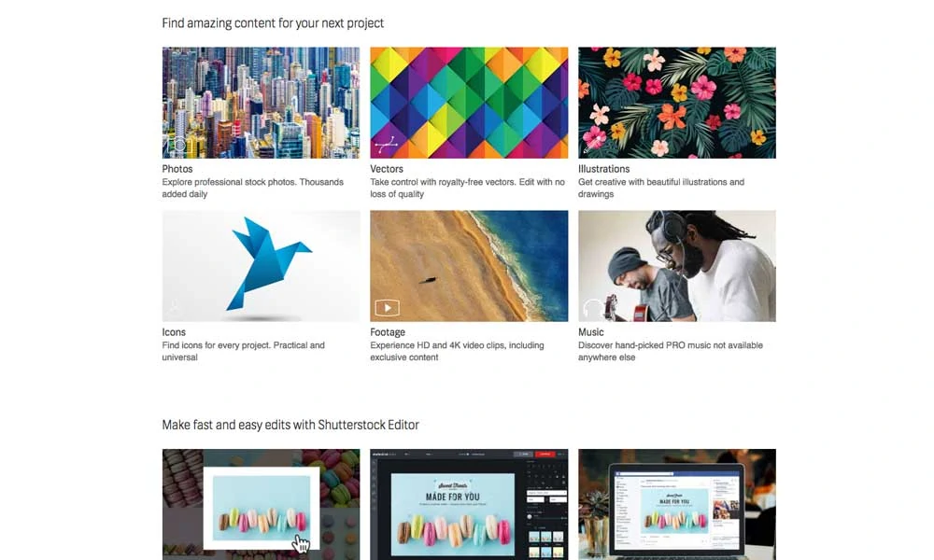The width and height of the screenshot is (934, 560).
Task: Click the Music title link
Action: (x=591, y=332)
